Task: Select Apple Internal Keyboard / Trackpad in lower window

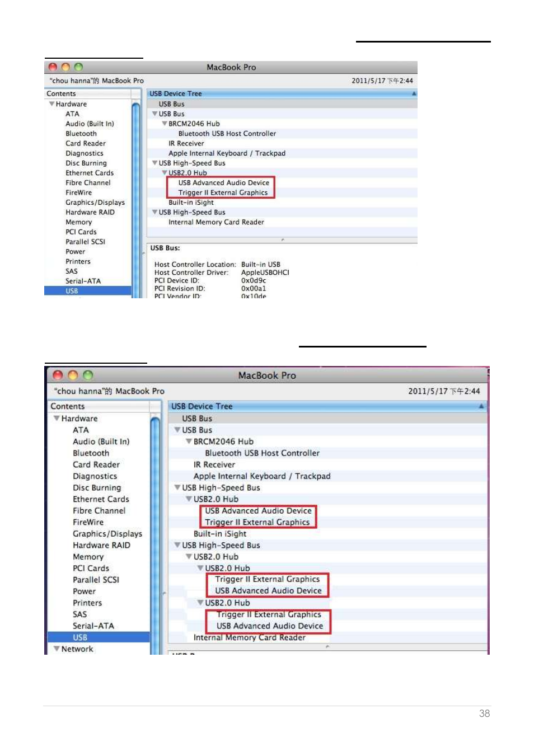Action: (x=262, y=476)
